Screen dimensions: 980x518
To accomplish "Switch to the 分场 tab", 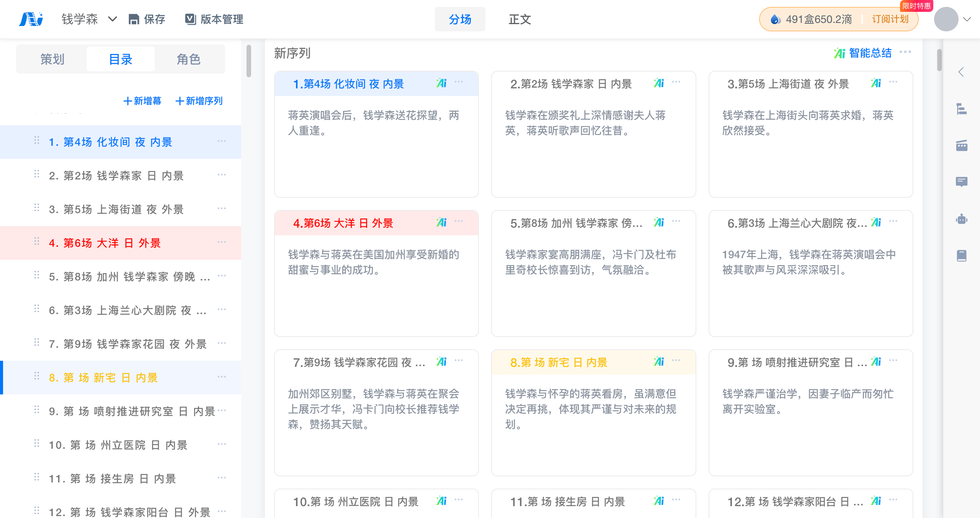I will coord(460,19).
